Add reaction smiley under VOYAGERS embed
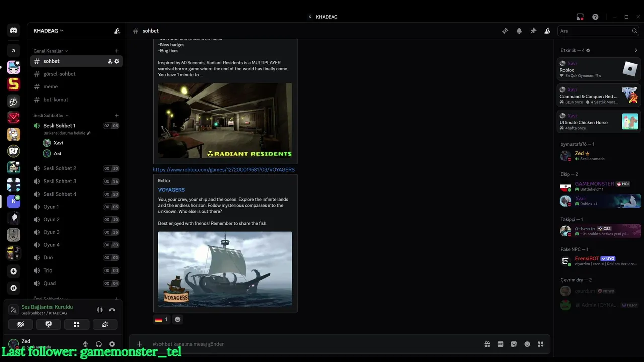The image size is (644, 362). tap(178, 319)
